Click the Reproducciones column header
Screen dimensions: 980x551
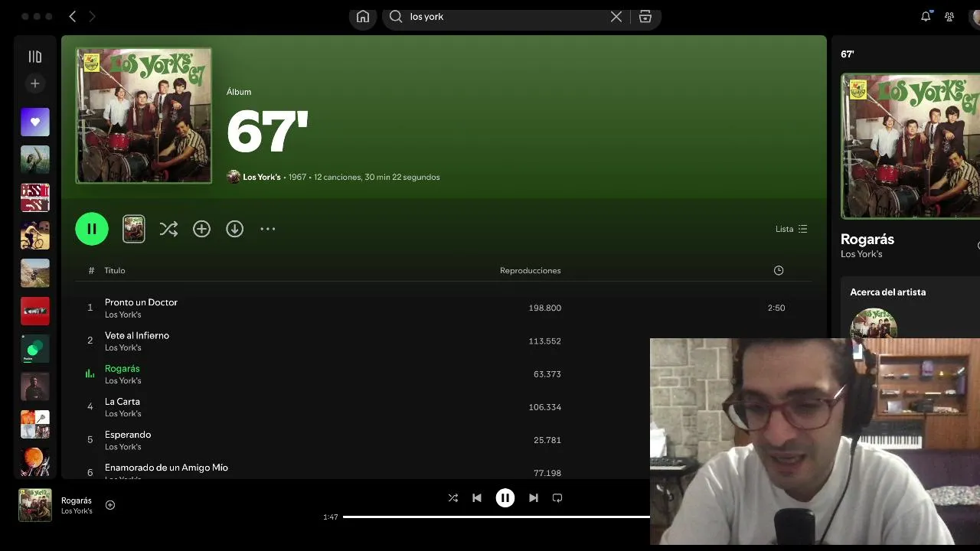pos(531,270)
